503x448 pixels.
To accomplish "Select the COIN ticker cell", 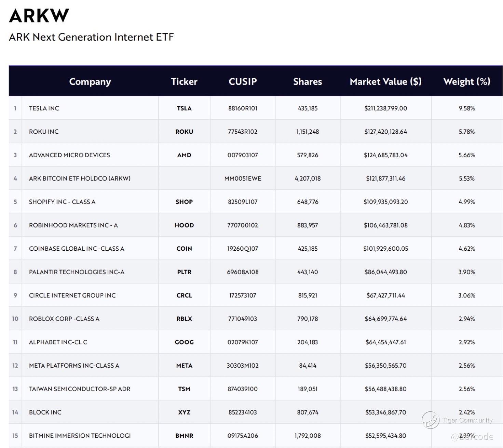I will 184,249.
